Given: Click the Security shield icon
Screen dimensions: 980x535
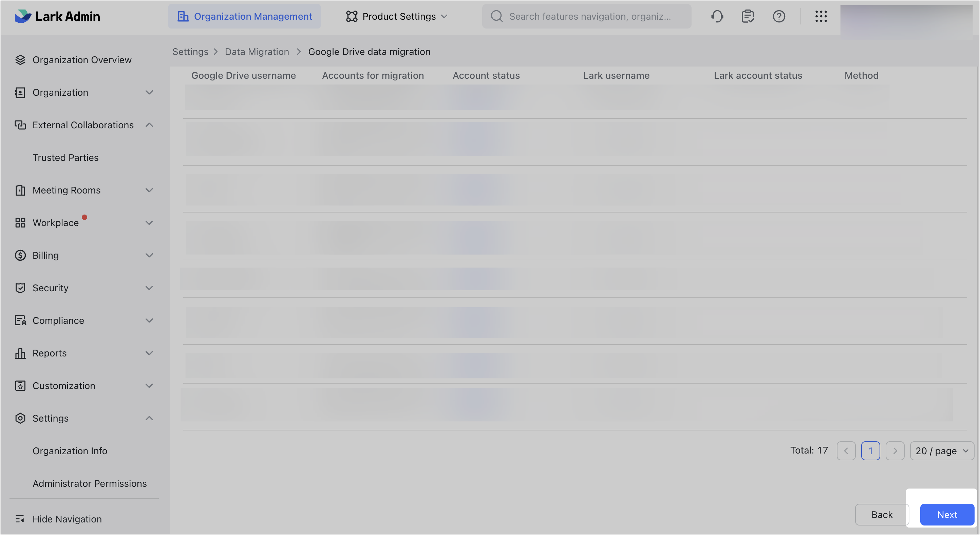Looking at the screenshot, I should (20, 288).
